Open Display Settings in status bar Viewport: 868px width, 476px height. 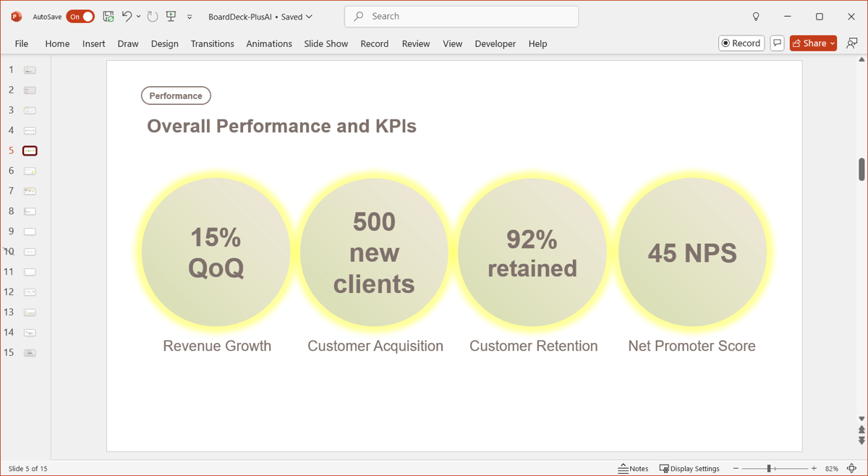[x=689, y=469]
